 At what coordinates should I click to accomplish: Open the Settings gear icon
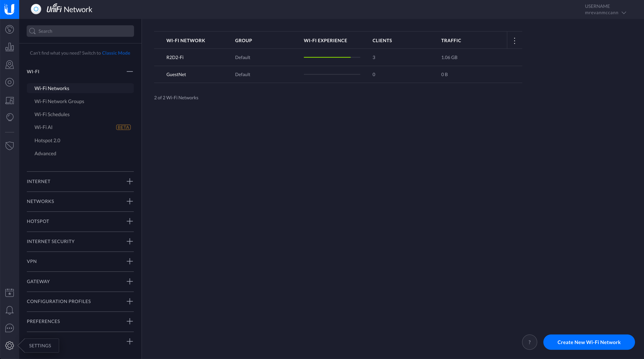(10, 346)
